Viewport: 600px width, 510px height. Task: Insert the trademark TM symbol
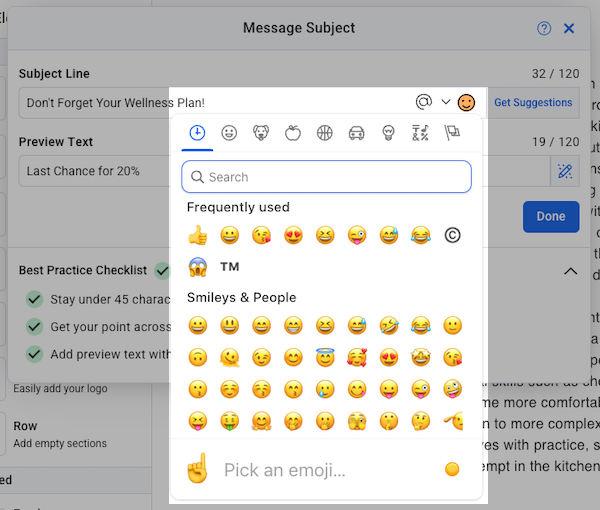(x=230, y=267)
